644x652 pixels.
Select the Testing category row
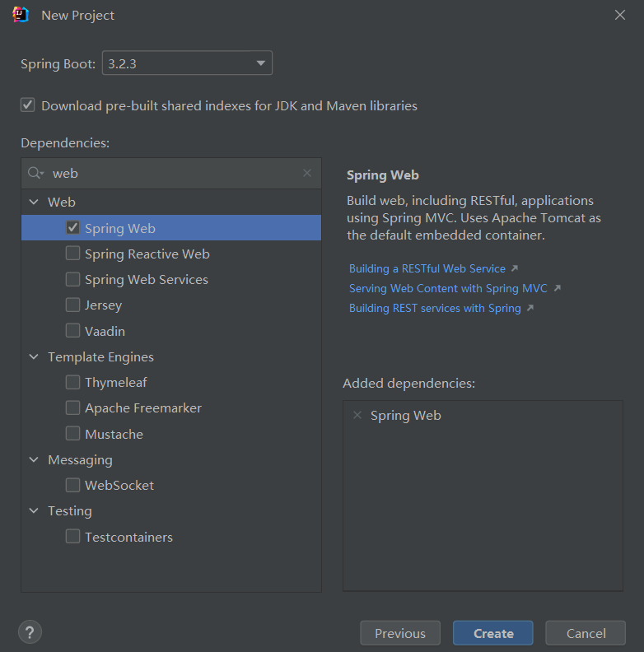pos(70,510)
